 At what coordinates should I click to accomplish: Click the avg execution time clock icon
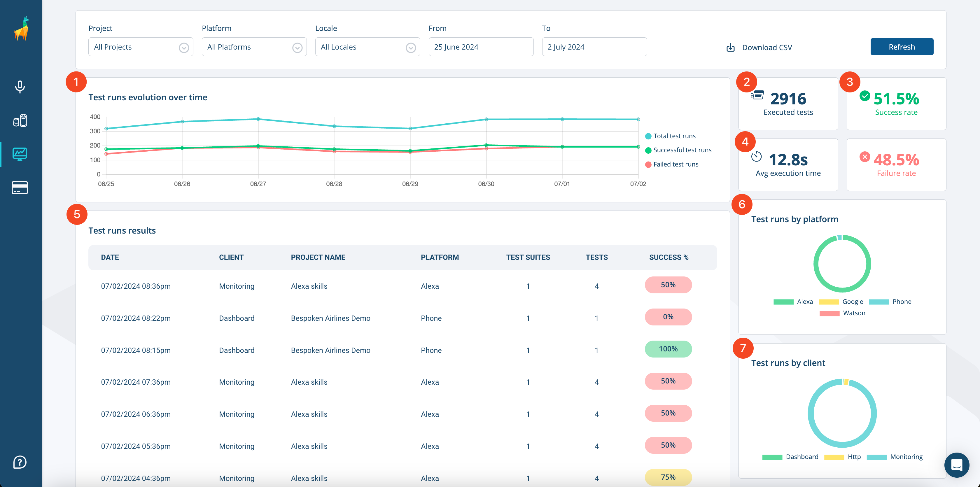756,156
